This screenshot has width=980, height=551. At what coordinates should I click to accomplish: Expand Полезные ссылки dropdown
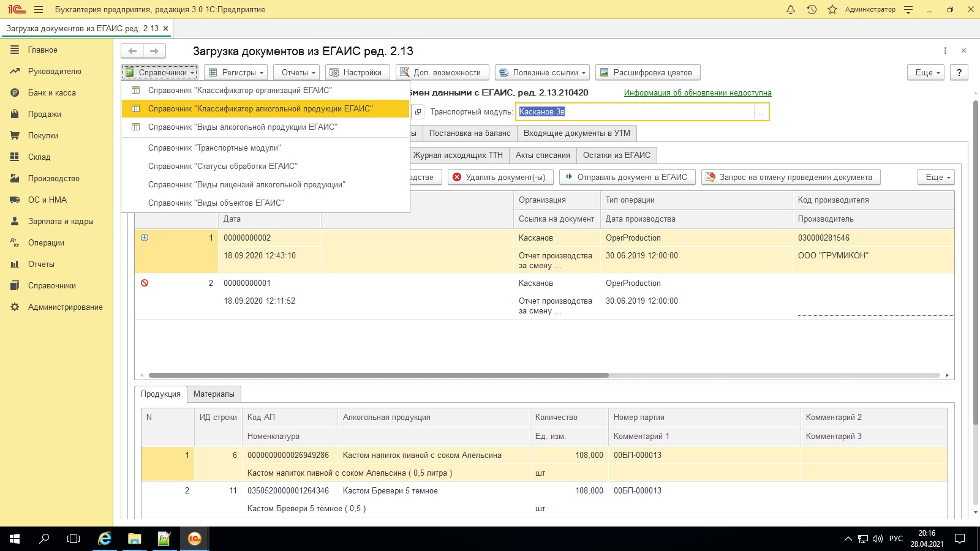[543, 72]
